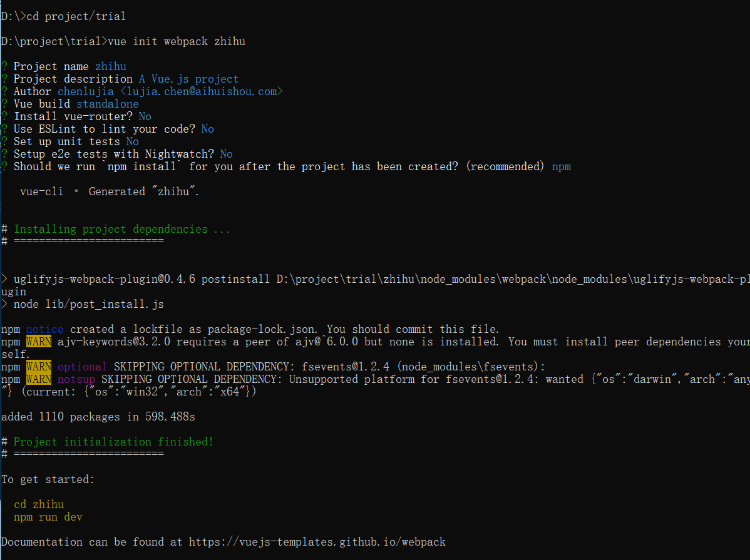750x560 pixels.
Task: Click the "cd project/trial" command text
Action: pos(76,16)
